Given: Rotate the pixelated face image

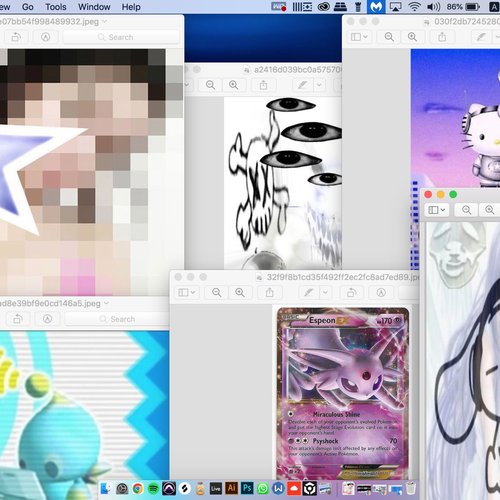Looking at the screenshot, I should pyautogui.click(x=16, y=37).
